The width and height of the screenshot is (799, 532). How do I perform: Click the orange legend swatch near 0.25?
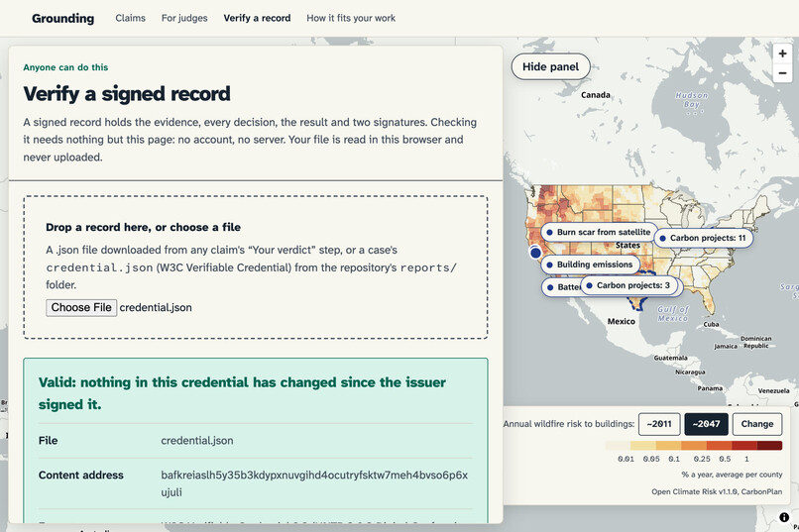694,446
